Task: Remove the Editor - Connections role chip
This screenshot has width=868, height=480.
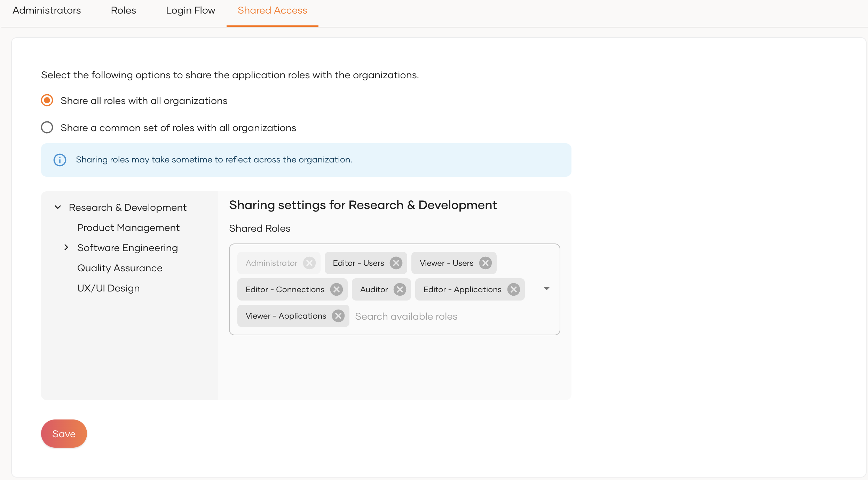Action: [x=337, y=289]
